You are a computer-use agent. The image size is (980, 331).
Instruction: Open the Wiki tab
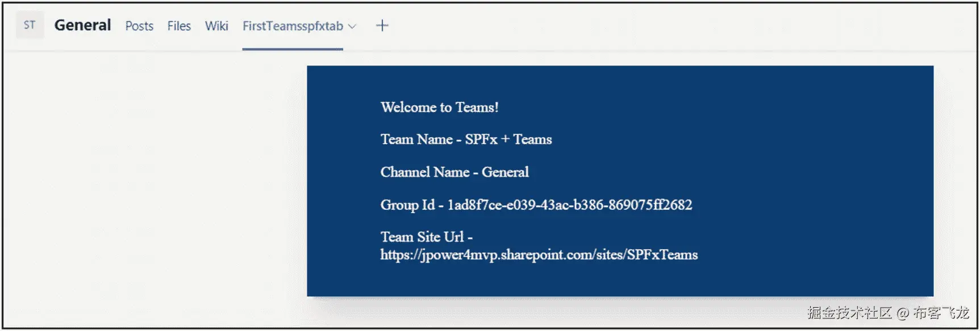click(216, 26)
